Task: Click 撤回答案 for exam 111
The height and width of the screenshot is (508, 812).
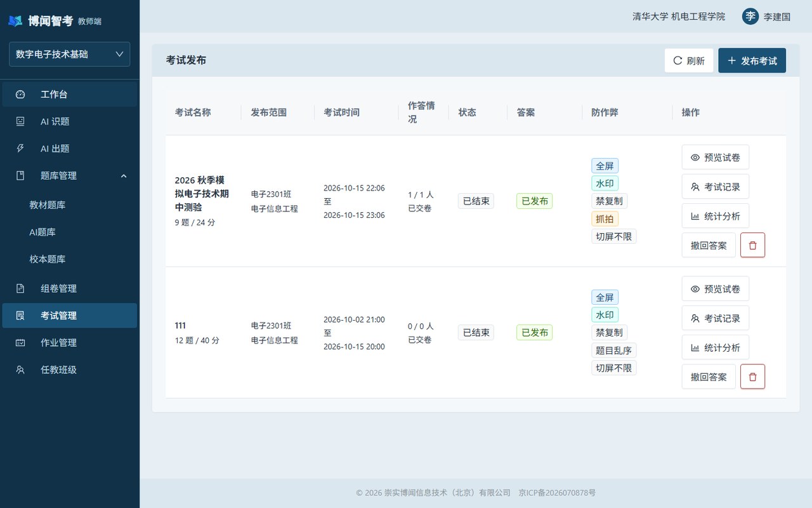Action: pos(709,377)
